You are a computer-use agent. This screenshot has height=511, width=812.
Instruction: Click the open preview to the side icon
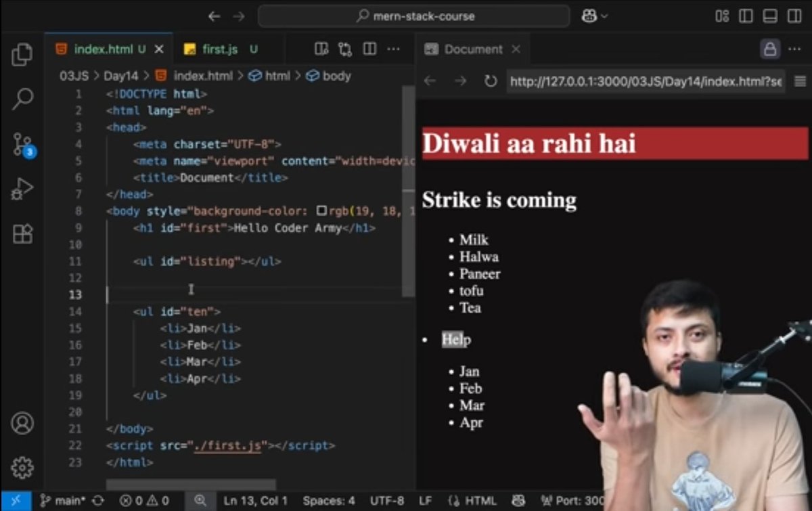click(321, 49)
